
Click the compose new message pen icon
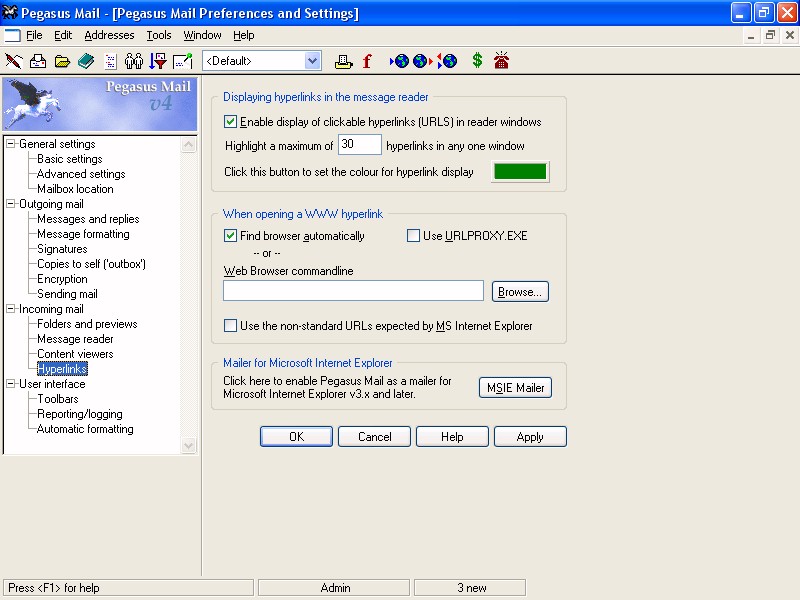coord(14,61)
